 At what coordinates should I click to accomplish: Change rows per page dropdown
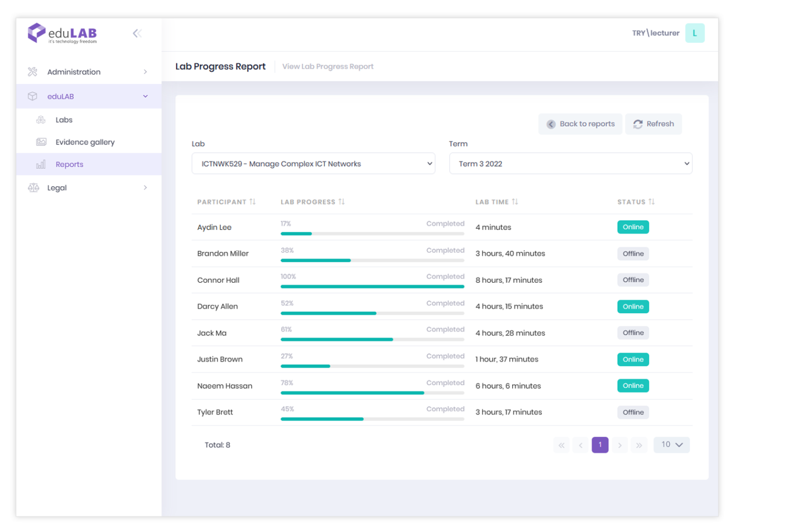pos(671,445)
